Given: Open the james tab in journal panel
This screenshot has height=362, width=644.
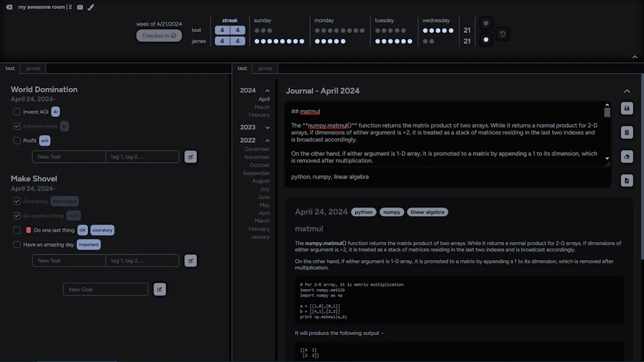Looking at the screenshot, I should click(265, 69).
